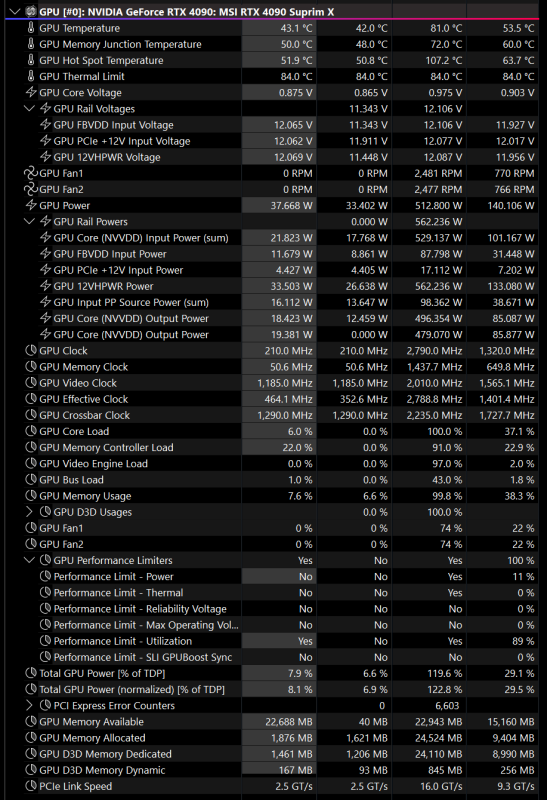
Task: Click the 2,790.0 MHz GPU Clock maximum
Action: click(x=434, y=351)
